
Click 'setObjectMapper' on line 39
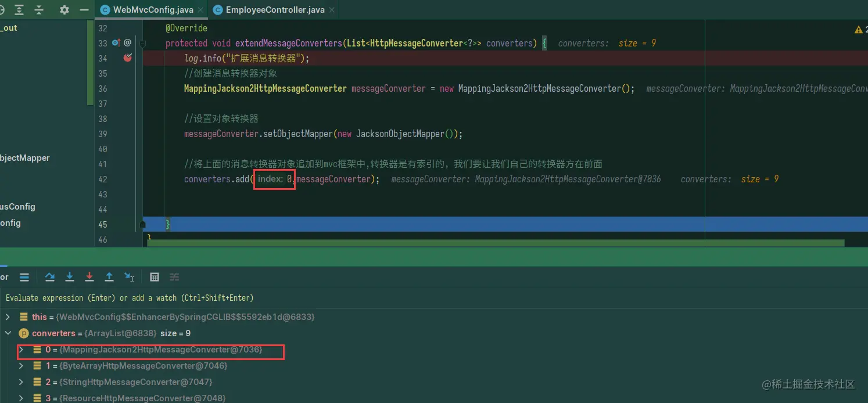click(x=298, y=134)
